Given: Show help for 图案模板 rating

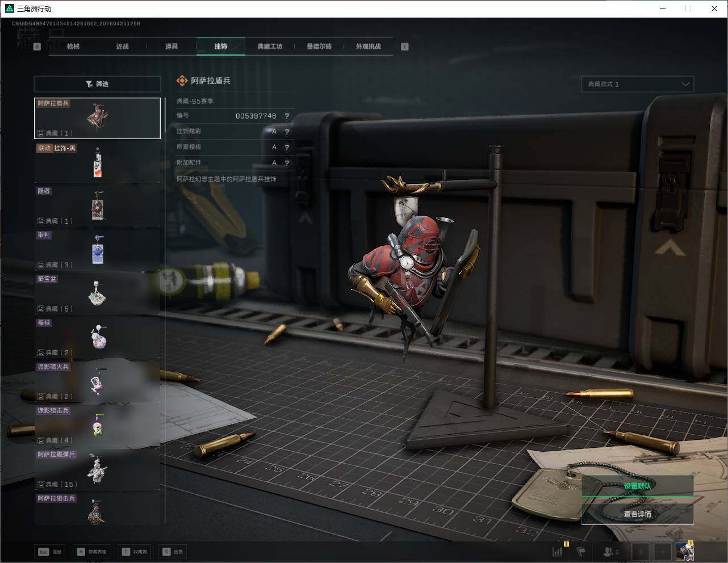Looking at the screenshot, I should pos(287,147).
